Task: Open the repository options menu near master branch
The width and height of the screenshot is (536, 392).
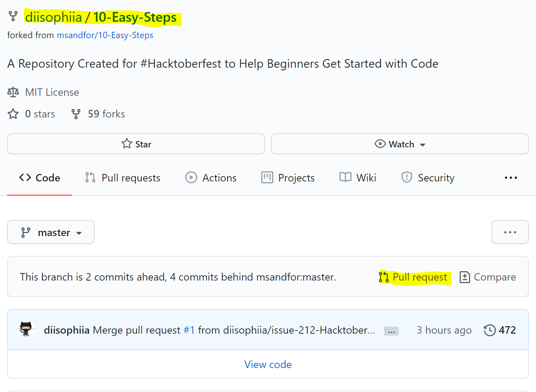Action: pyautogui.click(x=510, y=232)
